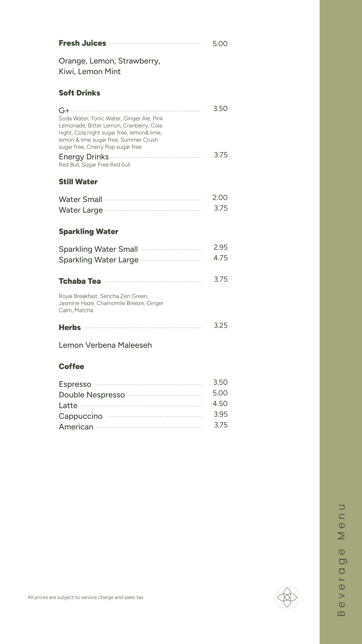Click the Energy Drinks item

coord(84,157)
